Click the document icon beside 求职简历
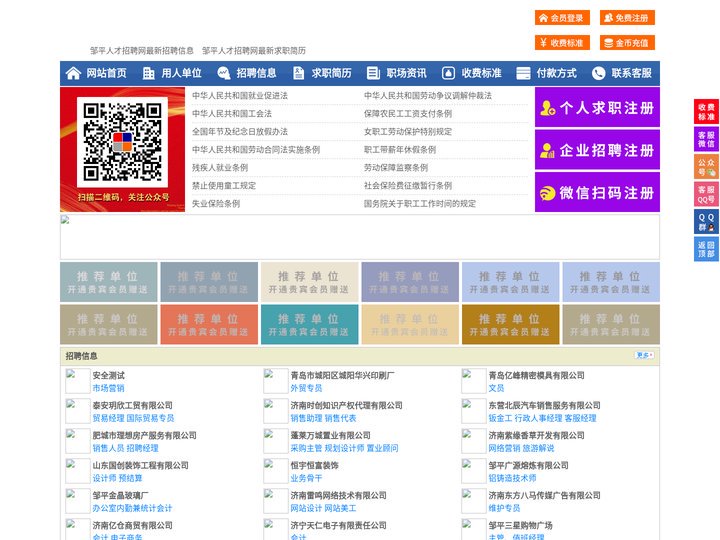 coord(298,73)
